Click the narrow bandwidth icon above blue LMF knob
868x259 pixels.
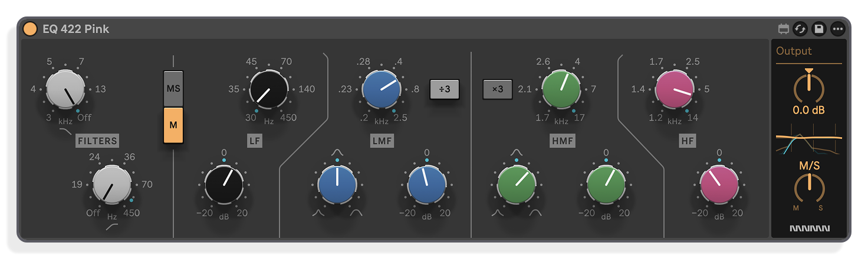(x=337, y=152)
